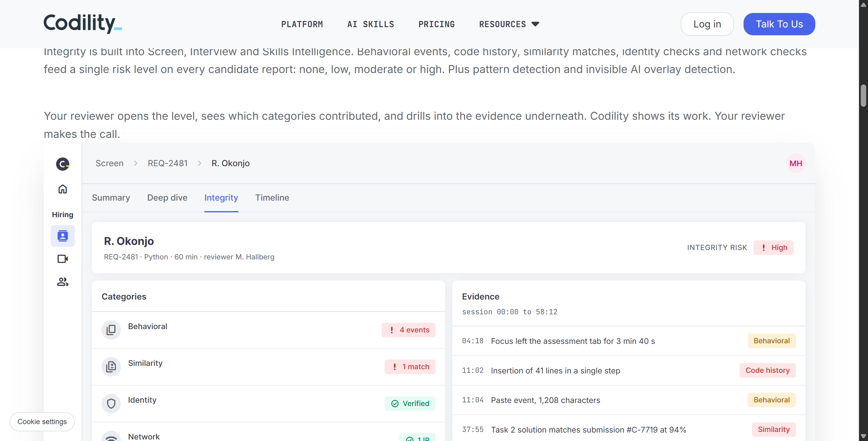Open the Platform menu item
This screenshot has height=441, width=868.
tap(302, 24)
